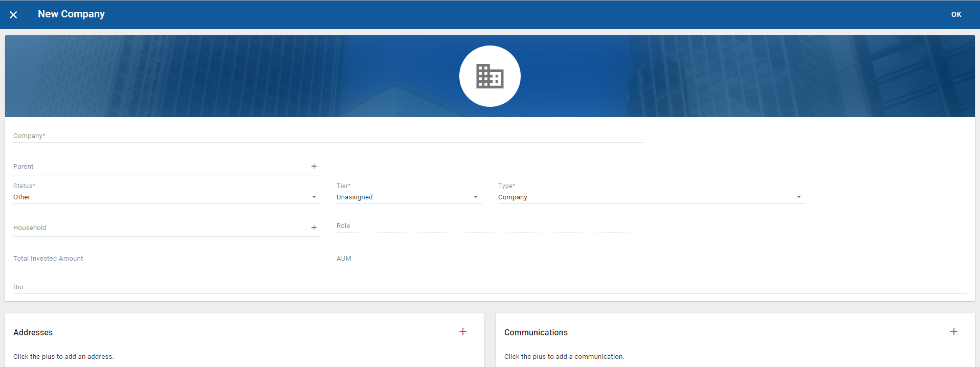Click the AUM input field
Viewport: 980px width, 367px height.
click(488, 259)
